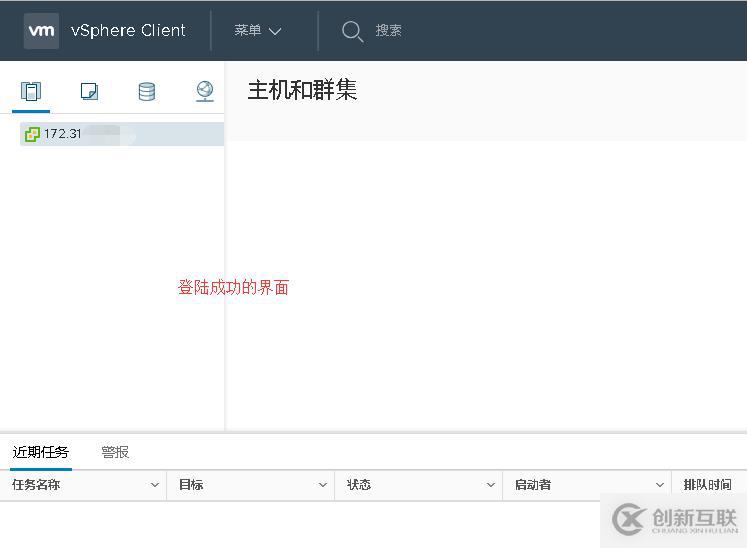Open the 状态 column filter chevron
747x548 pixels.
[x=491, y=485]
